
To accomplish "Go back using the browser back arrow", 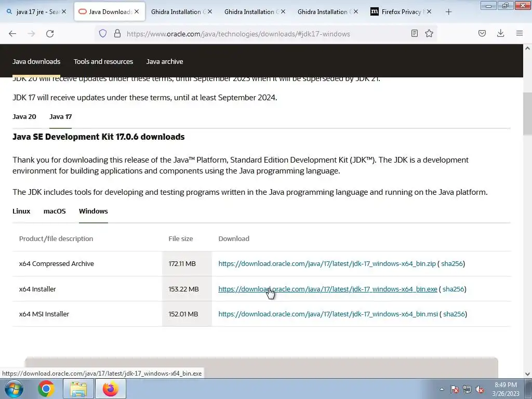I will (x=12, y=34).
